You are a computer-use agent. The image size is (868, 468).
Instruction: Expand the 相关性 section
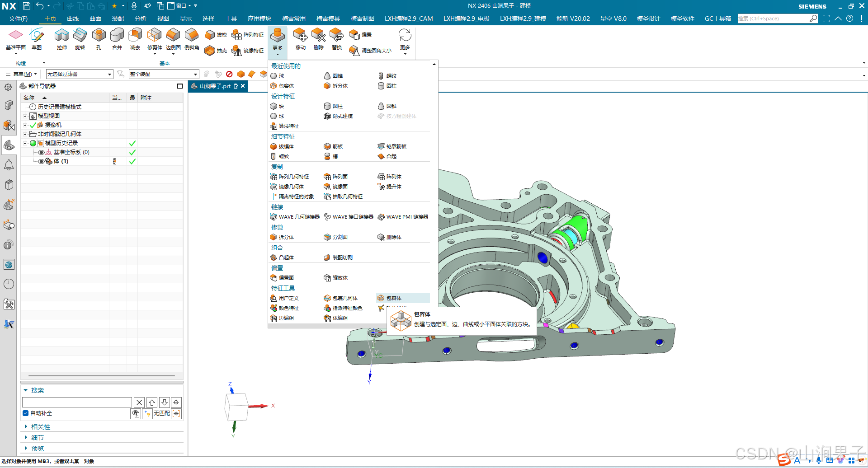click(x=26, y=427)
